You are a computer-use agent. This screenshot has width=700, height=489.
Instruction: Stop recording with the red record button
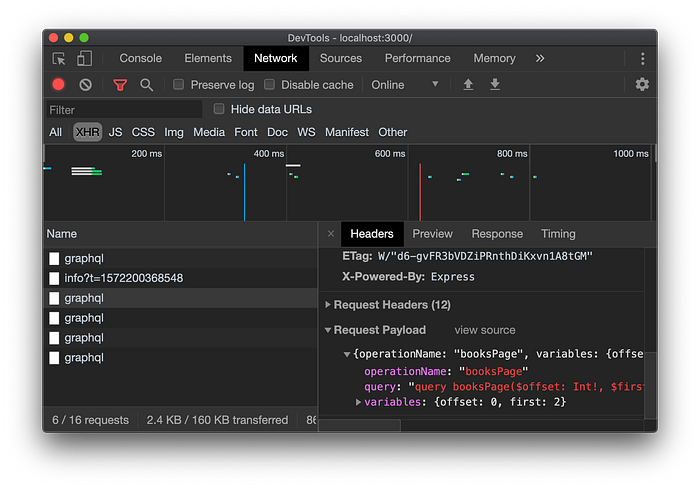pyautogui.click(x=58, y=85)
